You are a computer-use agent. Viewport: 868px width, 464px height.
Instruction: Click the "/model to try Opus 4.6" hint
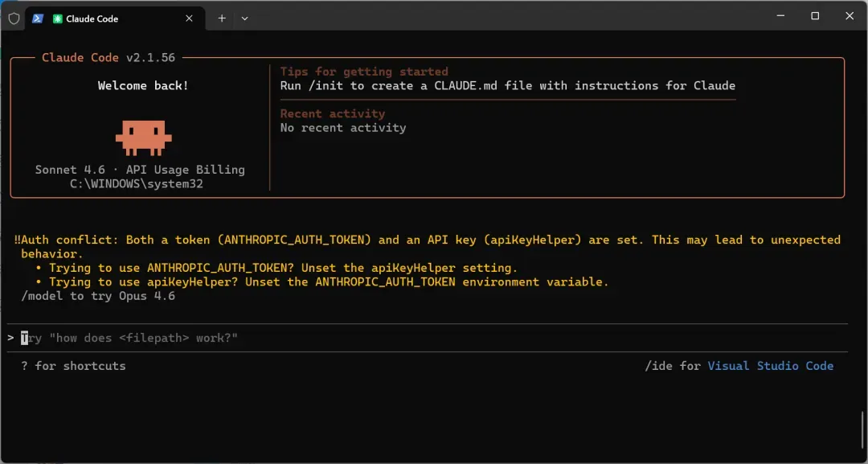click(98, 296)
